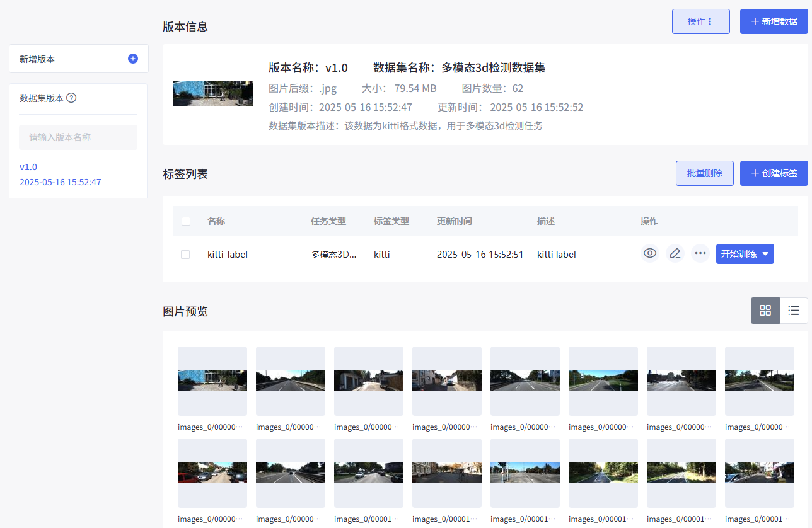Click the 版本信息 section heading

185,26
